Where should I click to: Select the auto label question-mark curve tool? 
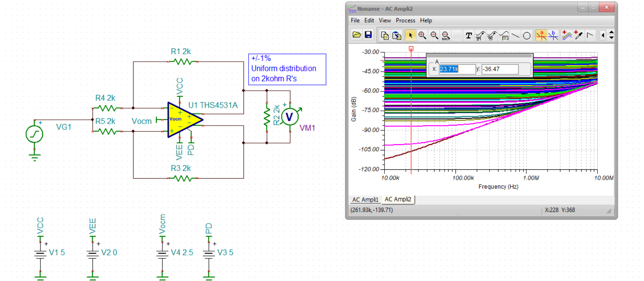tap(492, 35)
